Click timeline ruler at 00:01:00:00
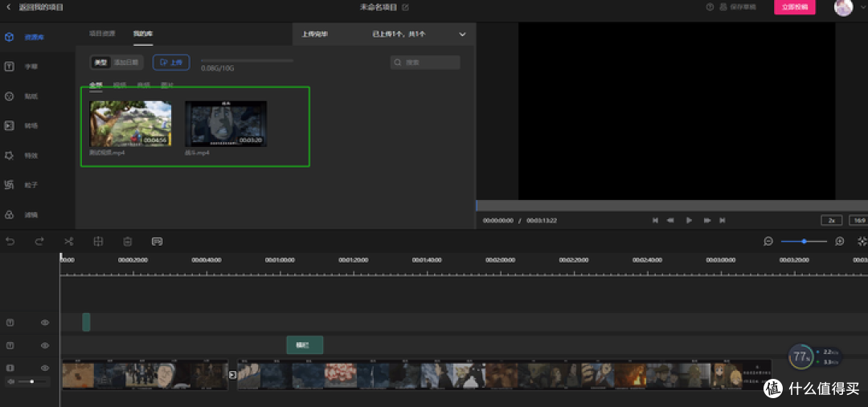The image size is (868, 407). (280, 260)
